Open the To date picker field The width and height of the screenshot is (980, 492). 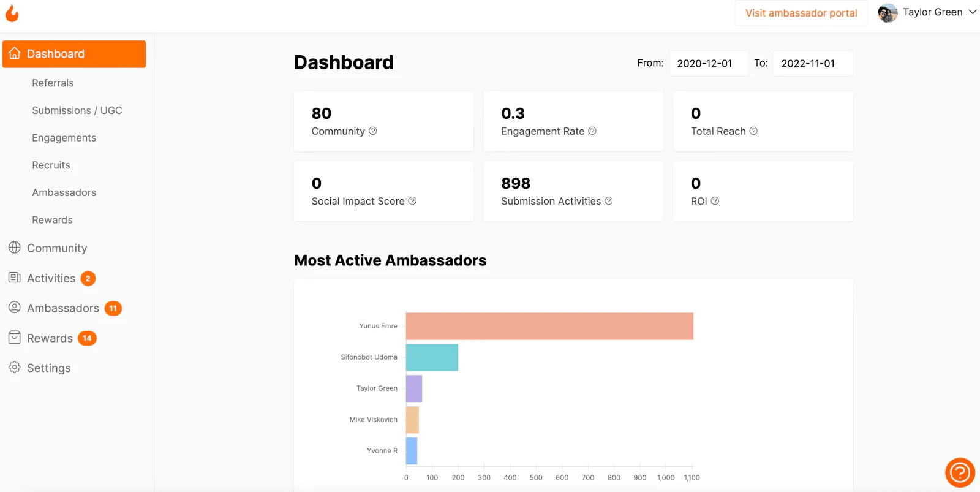click(813, 64)
